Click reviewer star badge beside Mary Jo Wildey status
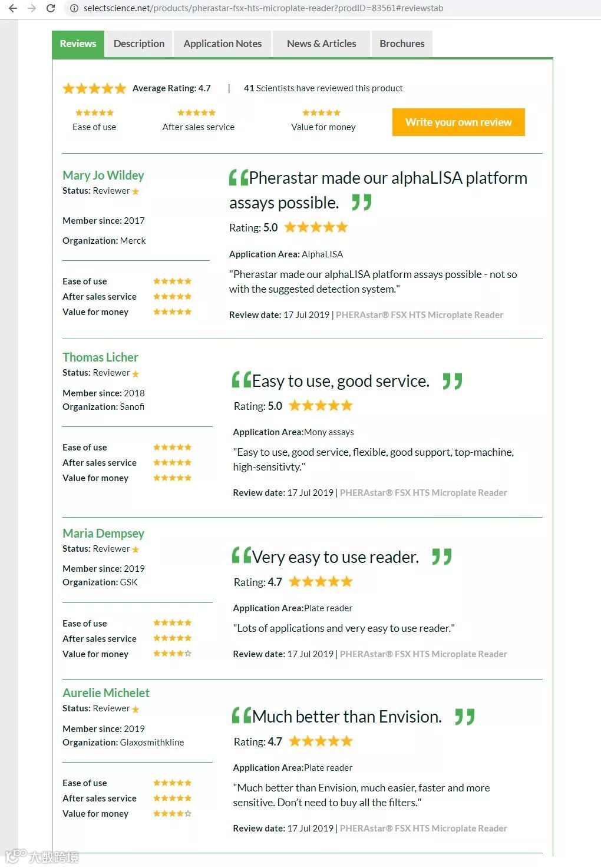 [136, 191]
